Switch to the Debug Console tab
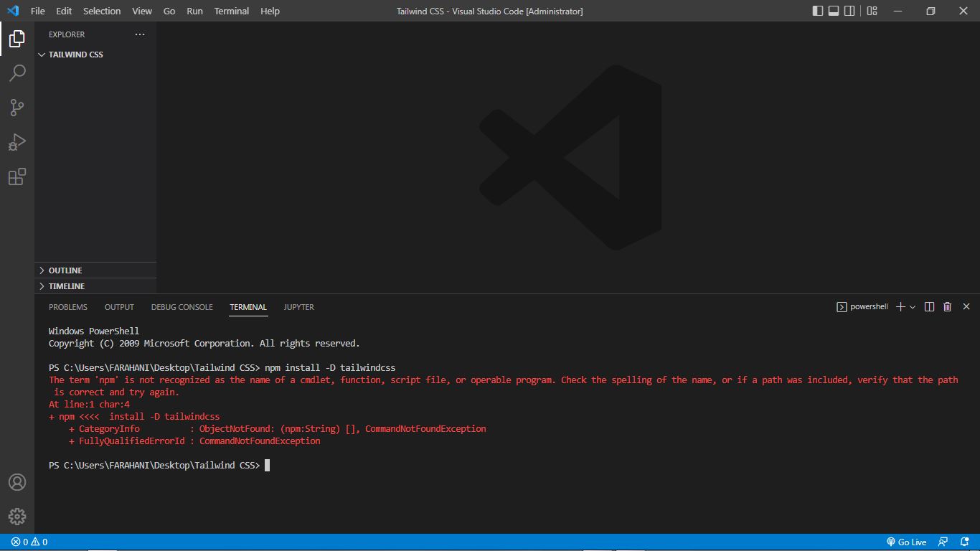The width and height of the screenshot is (980, 551). click(182, 307)
